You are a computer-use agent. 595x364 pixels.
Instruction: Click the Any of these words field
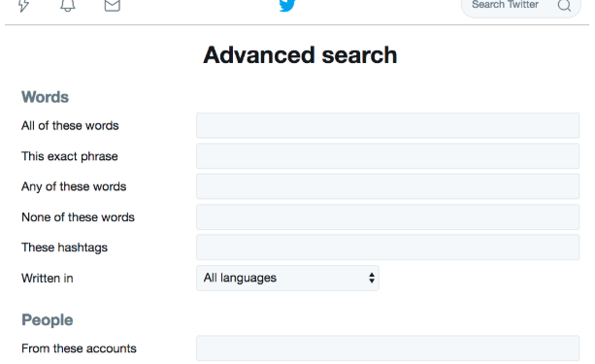pyautogui.click(x=388, y=186)
